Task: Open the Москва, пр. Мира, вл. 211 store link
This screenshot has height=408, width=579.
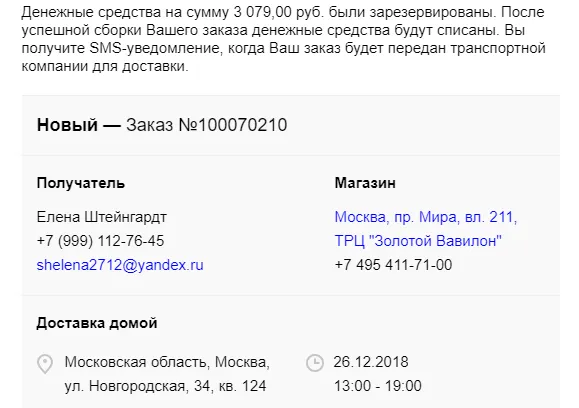Action: point(426,217)
